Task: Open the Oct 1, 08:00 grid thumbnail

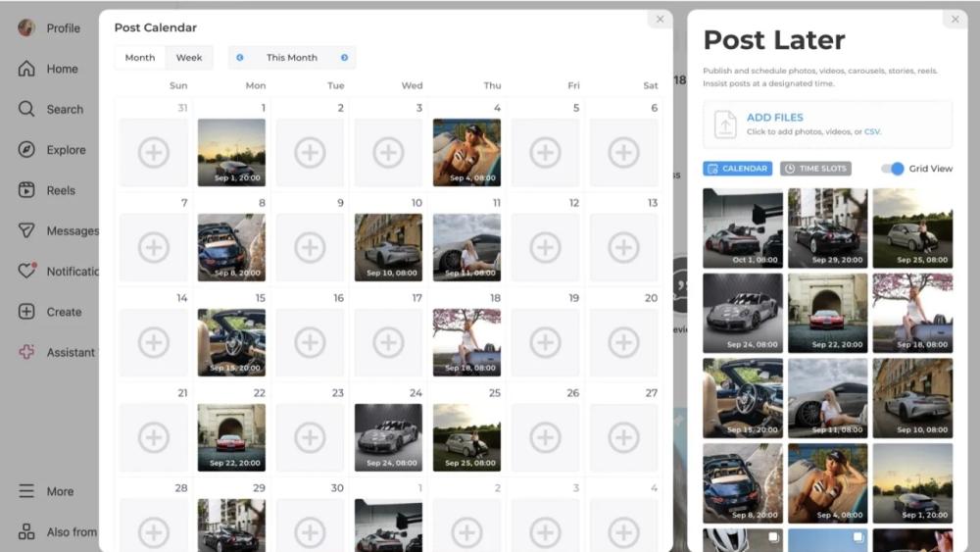Action: coord(743,228)
